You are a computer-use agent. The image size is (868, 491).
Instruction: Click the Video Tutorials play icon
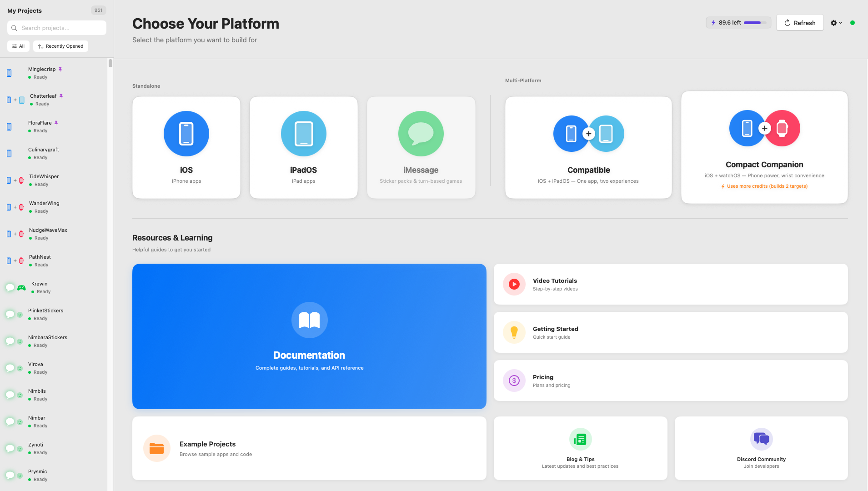tap(514, 284)
